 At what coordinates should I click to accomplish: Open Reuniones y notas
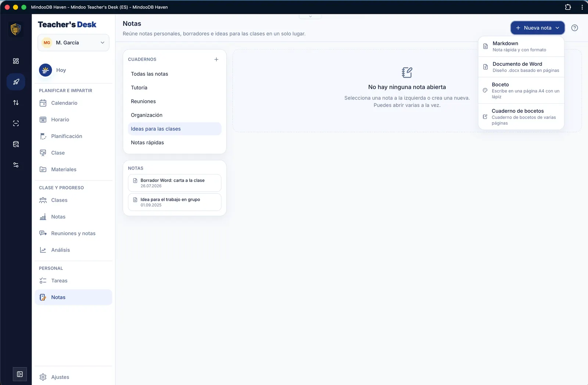pyautogui.click(x=73, y=234)
